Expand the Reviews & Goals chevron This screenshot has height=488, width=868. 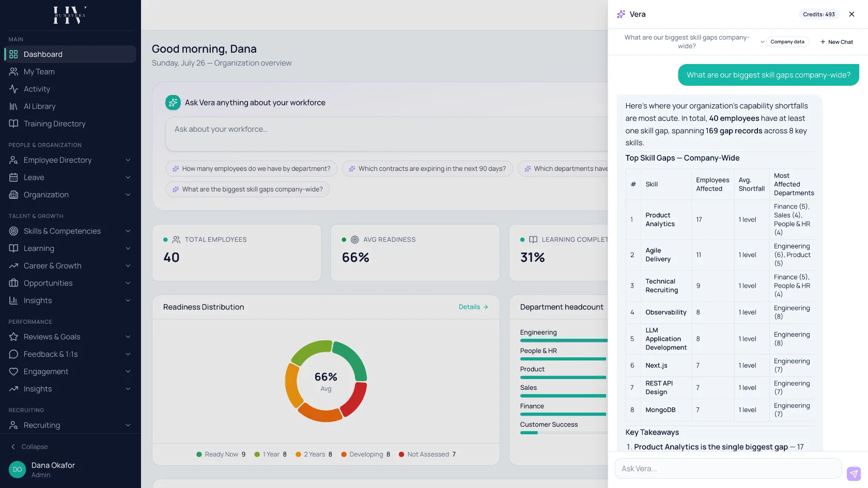tap(128, 337)
